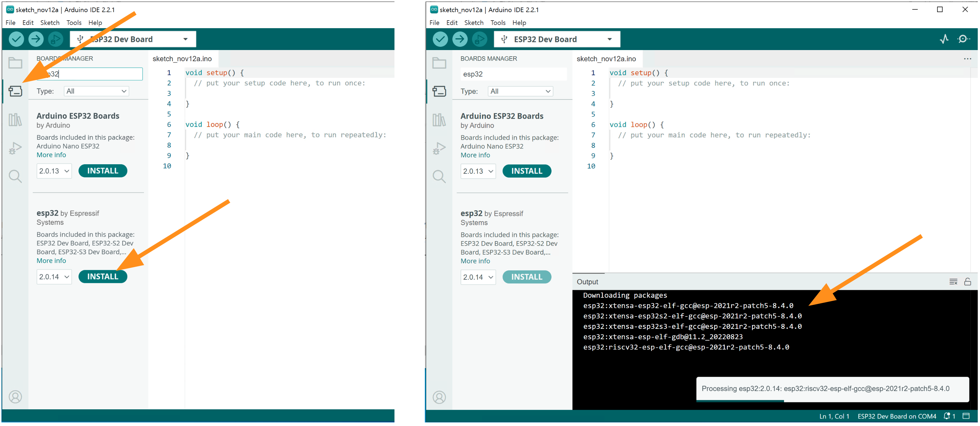Image resolution: width=980 pixels, height=426 pixels.
Task: Open Library Manager books icon in right sidebar
Action: pos(439,120)
